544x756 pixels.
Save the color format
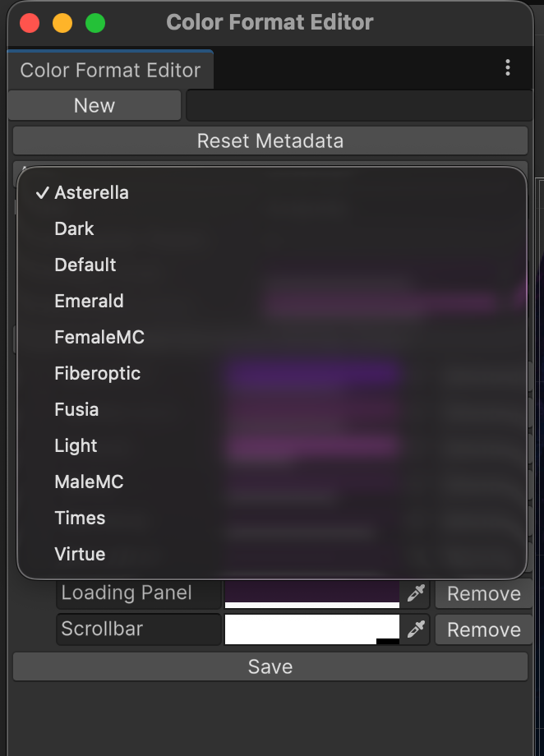pyautogui.click(x=270, y=667)
